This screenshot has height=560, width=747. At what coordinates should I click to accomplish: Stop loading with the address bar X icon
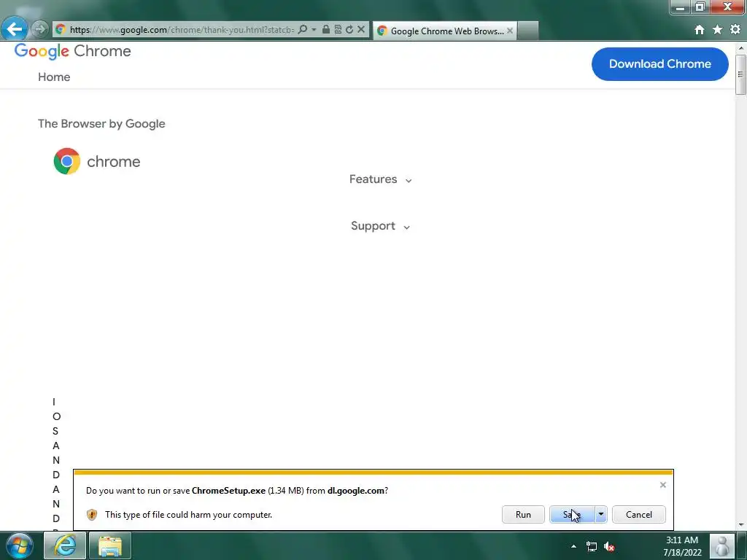coord(361,29)
